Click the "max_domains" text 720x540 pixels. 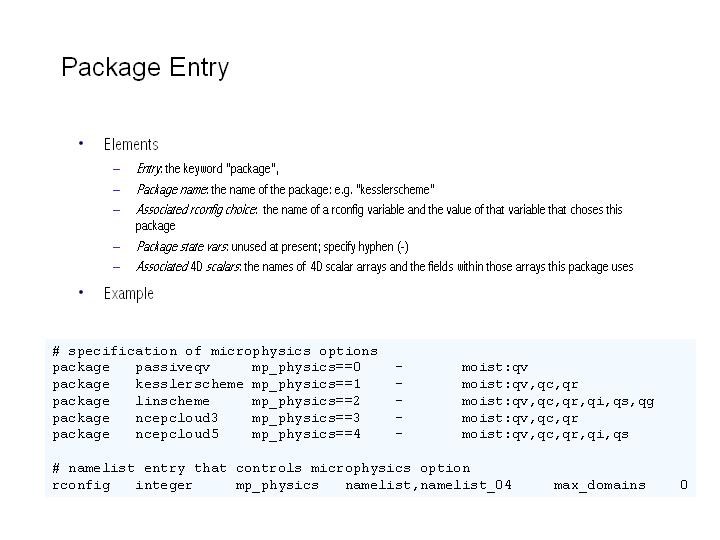click(599, 485)
